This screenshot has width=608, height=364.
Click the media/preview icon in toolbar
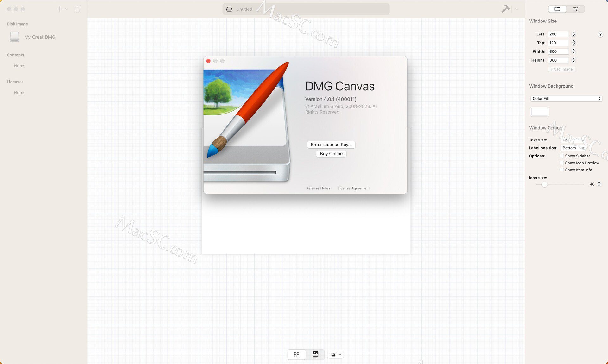315,355
